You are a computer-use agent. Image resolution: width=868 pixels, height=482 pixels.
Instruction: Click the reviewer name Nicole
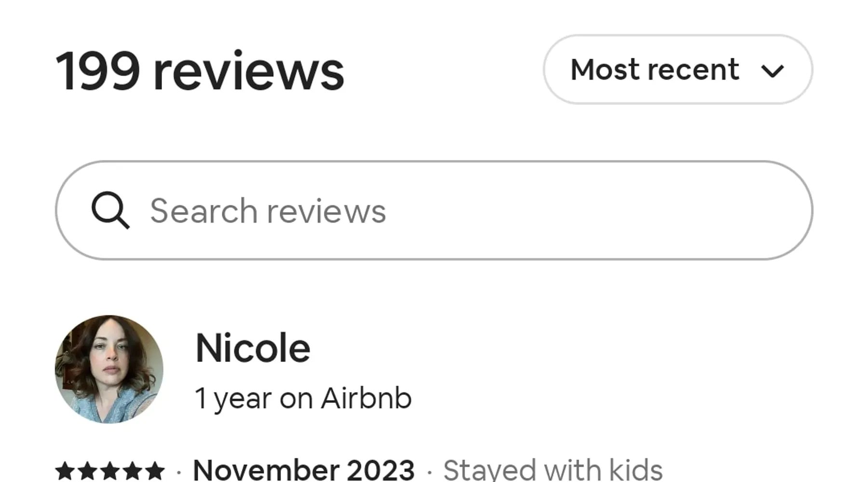(253, 348)
